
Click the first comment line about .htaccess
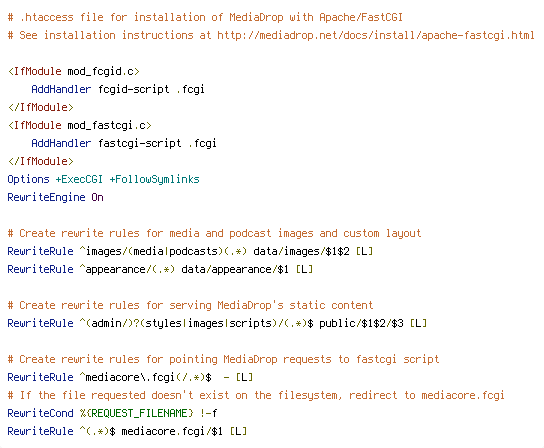pos(205,17)
